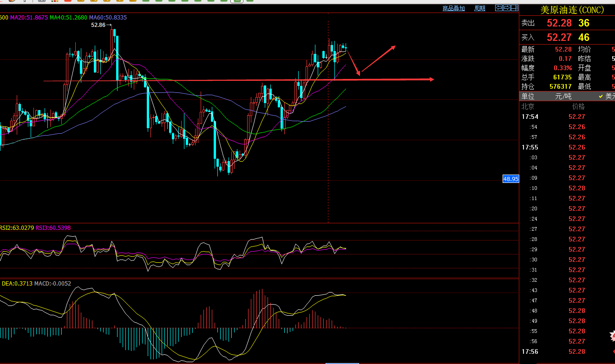Select the MA60 moving average label

click(x=107, y=18)
